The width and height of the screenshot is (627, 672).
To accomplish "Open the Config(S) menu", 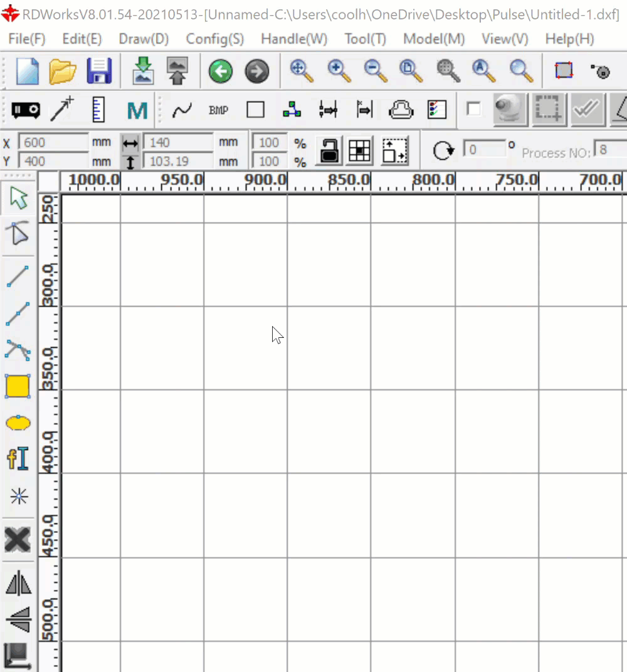I will click(x=214, y=39).
